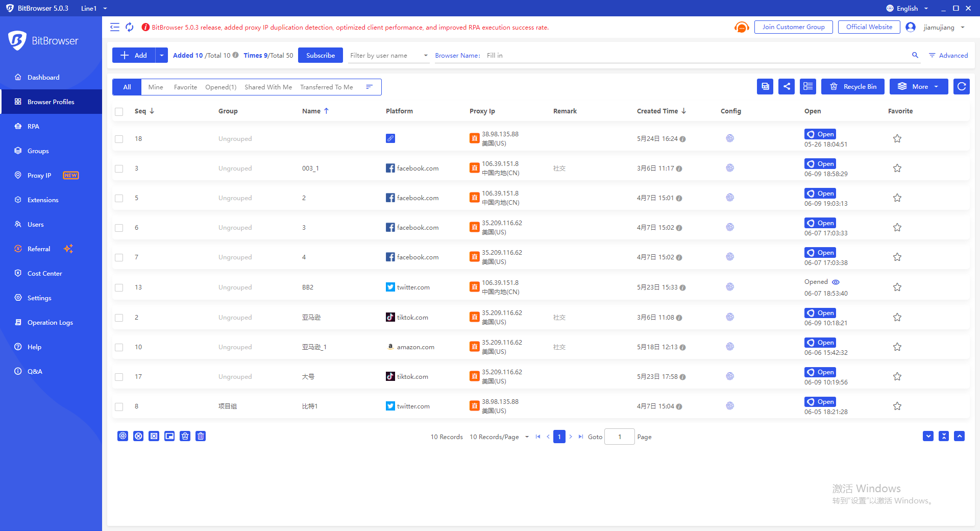This screenshot has width=980, height=531.
Task: Expand the English language dropdown
Action: (907, 8)
